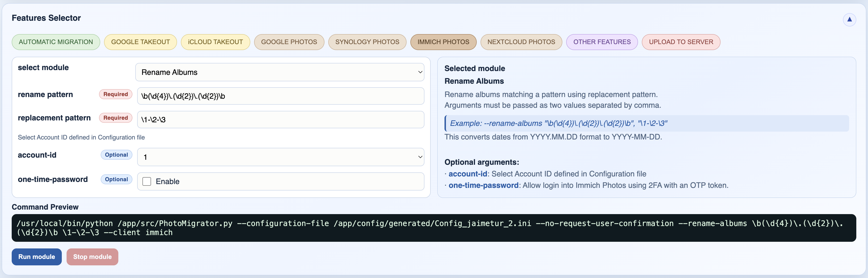Open the account-id dropdown
The height and width of the screenshot is (278, 868).
click(x=281, y=157)
